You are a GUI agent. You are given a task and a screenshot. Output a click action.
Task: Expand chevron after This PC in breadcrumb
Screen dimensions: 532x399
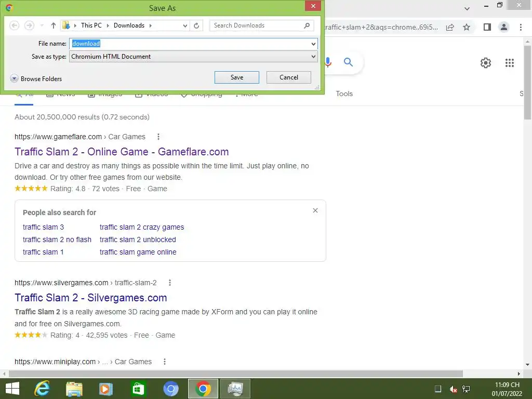tap(108, 25)
